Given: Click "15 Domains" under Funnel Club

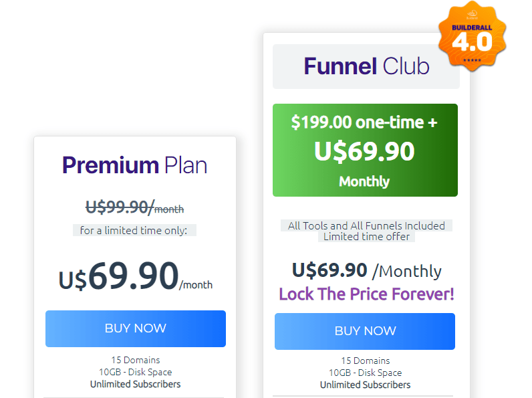Looking at the screenshot, I should tap(365, 361).
